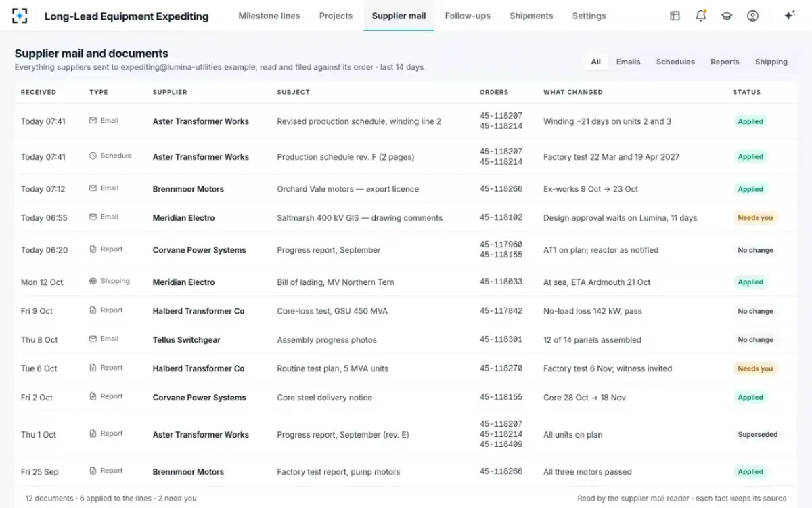Click order number 45-118033
This screenshot has height=508, width=812.
click(501, 282)
